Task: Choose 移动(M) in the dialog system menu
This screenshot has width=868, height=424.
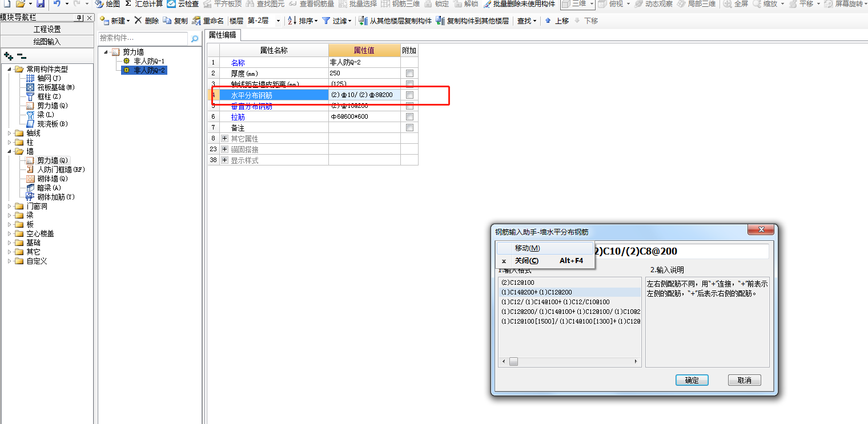Action: pos(545,248)
